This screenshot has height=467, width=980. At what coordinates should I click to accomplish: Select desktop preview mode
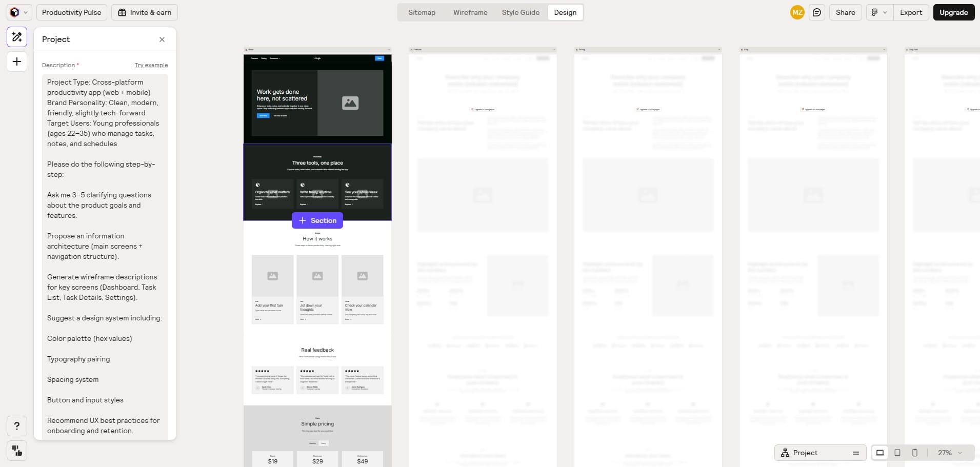[x=880, y=453]
